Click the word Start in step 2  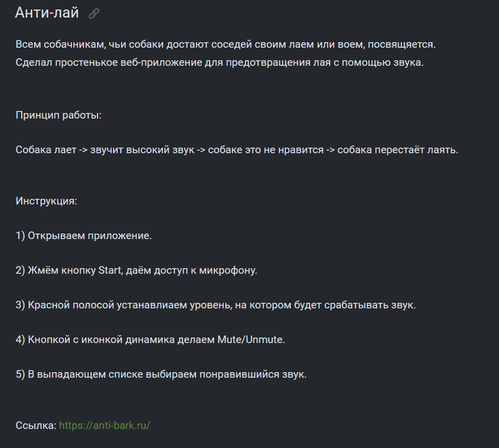pyautogui.click(x=110, y=271)
